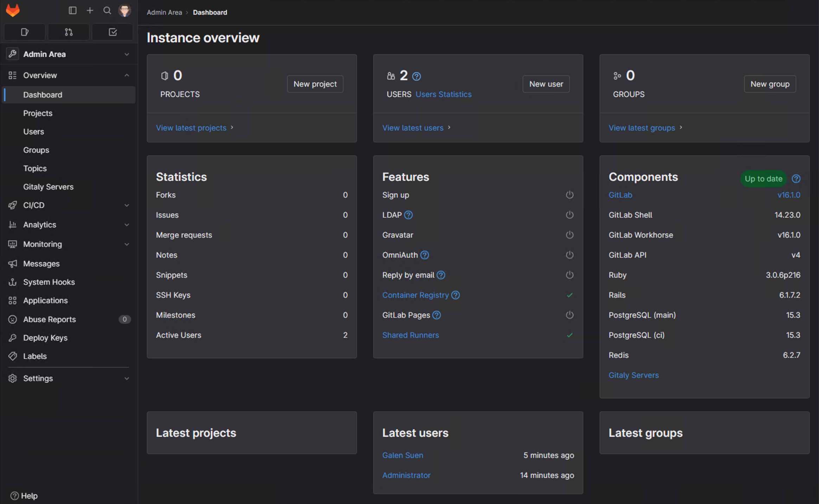This screenshot has height=504, width=819.
Task: Open the GitLab logo homepage icon
Action: pyautogui.click(x=12, y=10)
